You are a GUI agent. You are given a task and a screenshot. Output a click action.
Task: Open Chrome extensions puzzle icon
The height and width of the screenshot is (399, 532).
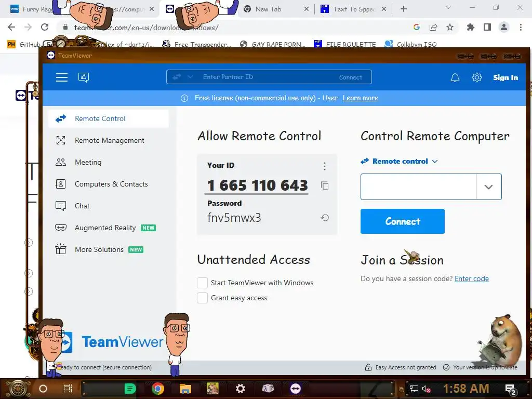coord(471,27)
